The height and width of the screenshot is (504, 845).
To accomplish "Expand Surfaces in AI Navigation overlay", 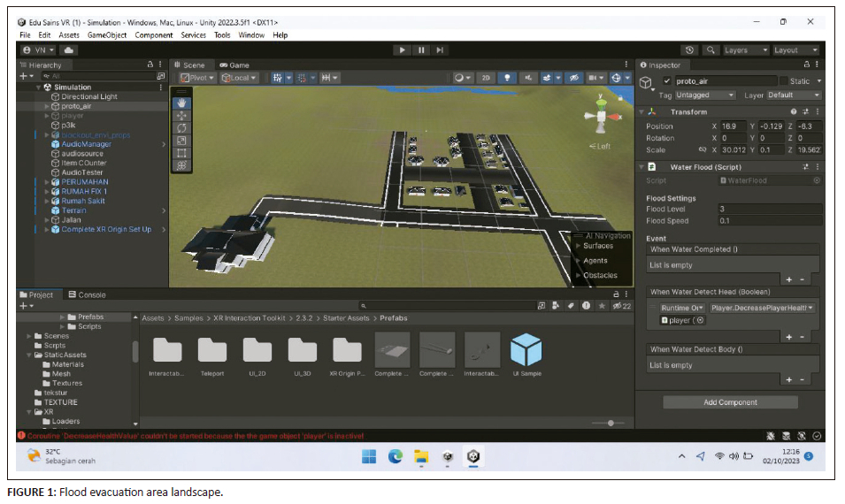I will [x=579, y=246].
